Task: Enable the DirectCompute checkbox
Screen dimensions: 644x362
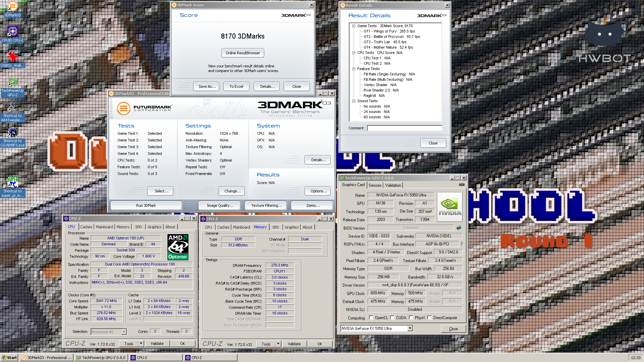Action: point(429,318)
